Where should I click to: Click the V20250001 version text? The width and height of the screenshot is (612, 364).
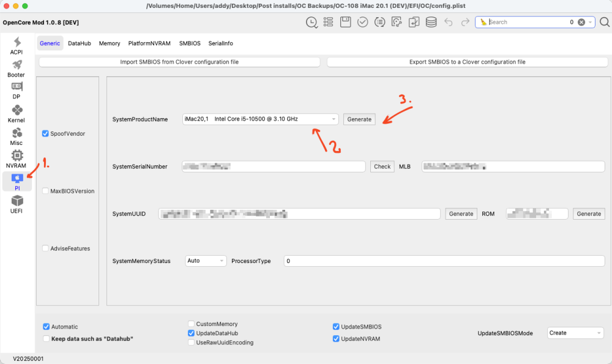tap(28, 358)
